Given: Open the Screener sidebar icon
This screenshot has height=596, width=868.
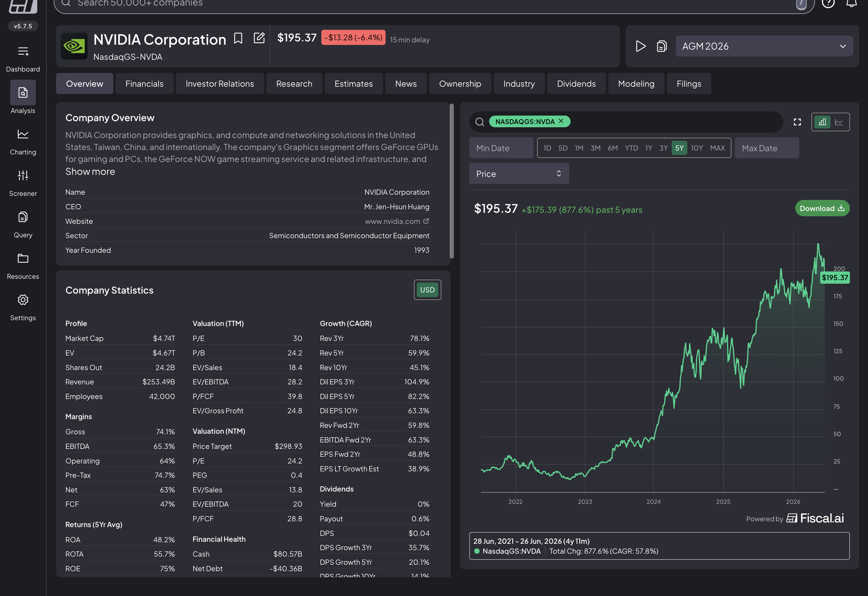Looking at the screenshot, I should [x=23, y=175].
